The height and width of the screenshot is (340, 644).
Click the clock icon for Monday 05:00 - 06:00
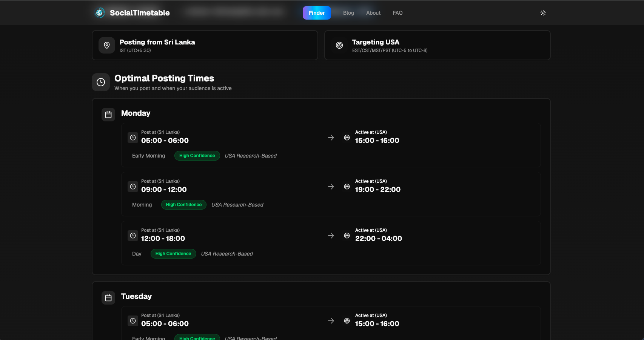(x=133, y=138)
